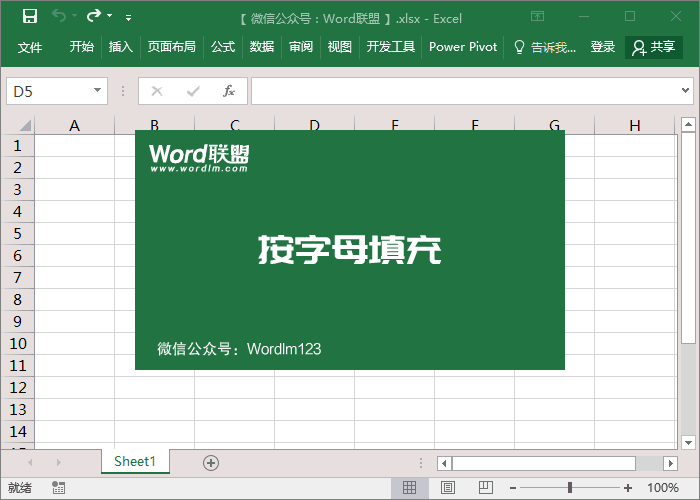The width and height of the screenshot is (700, 500).
Task: Select row 10 header
Action: [x=17, y=344]
